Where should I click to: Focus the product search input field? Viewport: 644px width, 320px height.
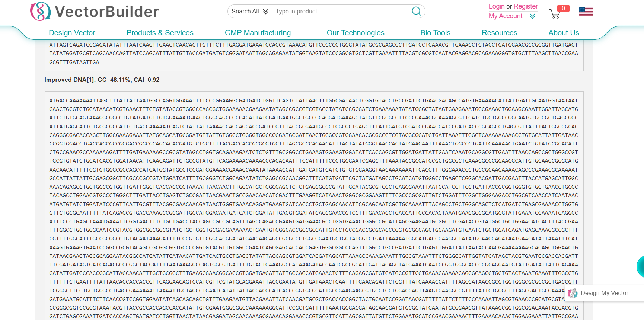(341, 11)
